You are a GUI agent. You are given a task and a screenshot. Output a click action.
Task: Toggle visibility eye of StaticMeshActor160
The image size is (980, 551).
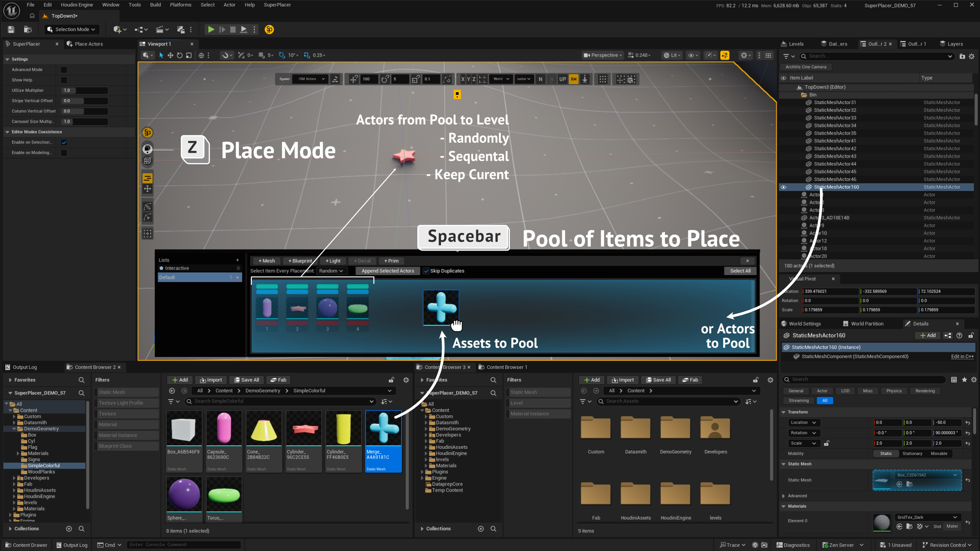(784, 187)
